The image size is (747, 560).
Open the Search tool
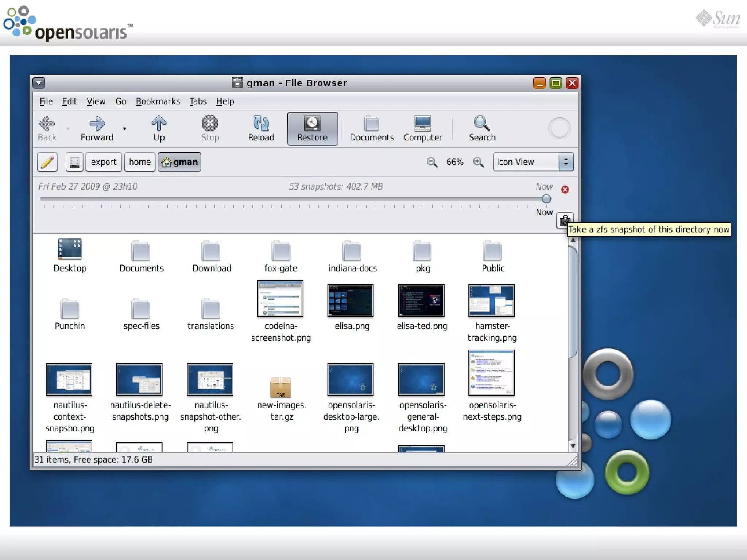[482, 128]
